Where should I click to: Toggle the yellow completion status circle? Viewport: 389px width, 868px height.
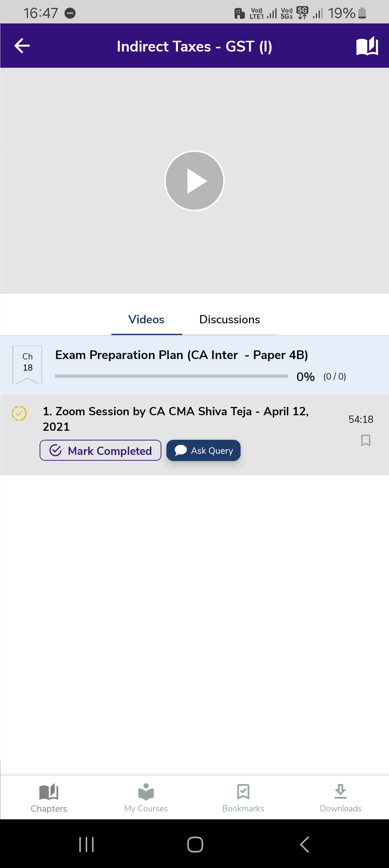(x=19, y=413)
